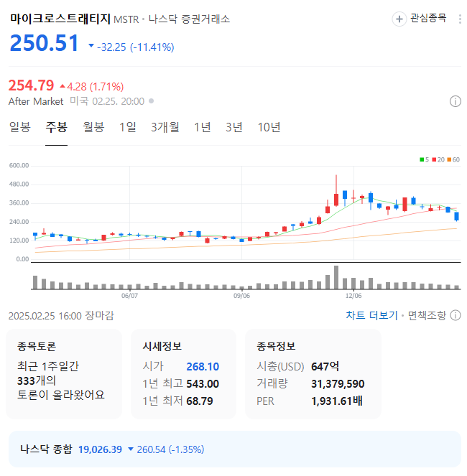Click After Market info circle icon
467x476 pixels.
coord(456,101)
